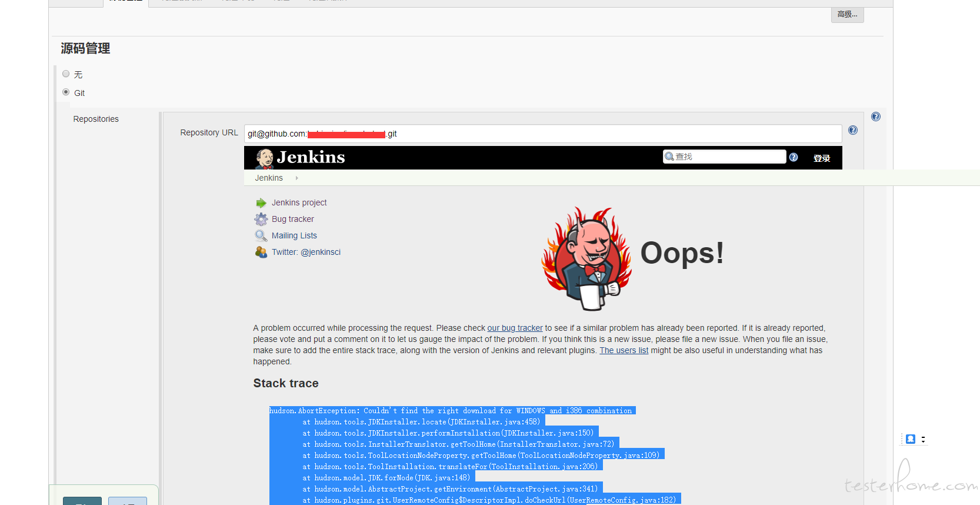Click help icon beside the search box
Image resolution: width=980 pixels, height=505 pixels.
click(794, 157)
